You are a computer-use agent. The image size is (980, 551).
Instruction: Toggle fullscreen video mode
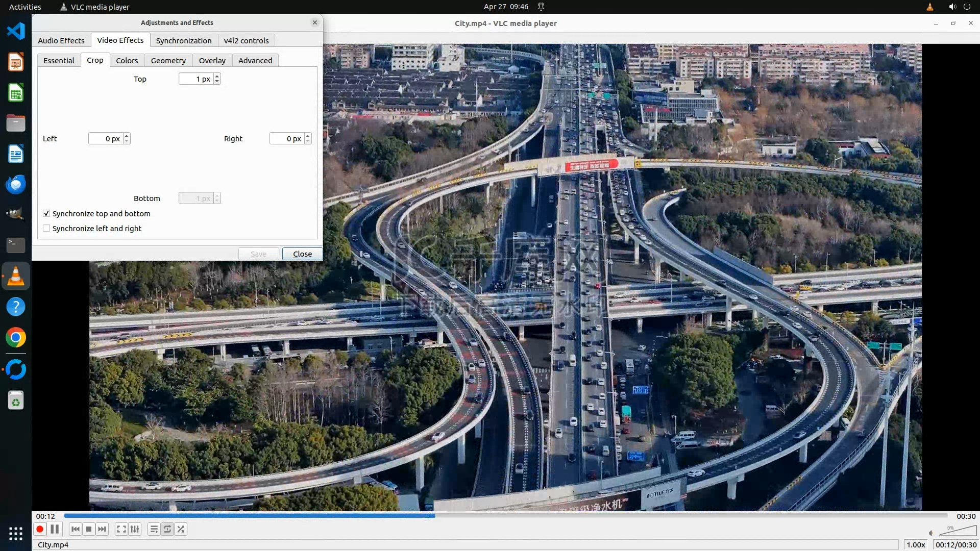pos(121,529)
